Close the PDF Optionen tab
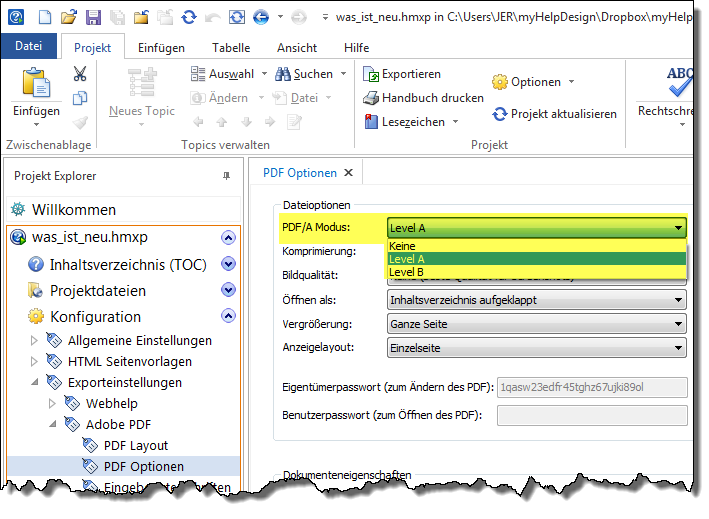Image resolution: width=709 pixels, height=519 pixels. (x=348, y=172)
